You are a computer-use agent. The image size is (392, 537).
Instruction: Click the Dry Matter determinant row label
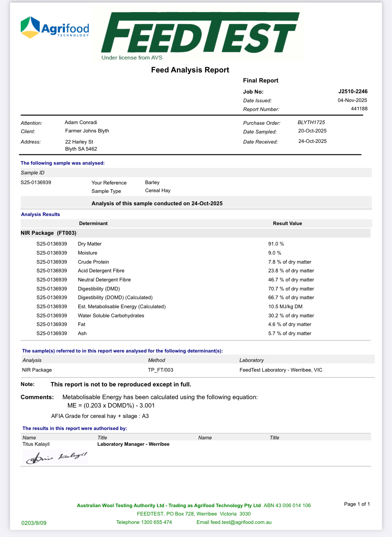89,244
